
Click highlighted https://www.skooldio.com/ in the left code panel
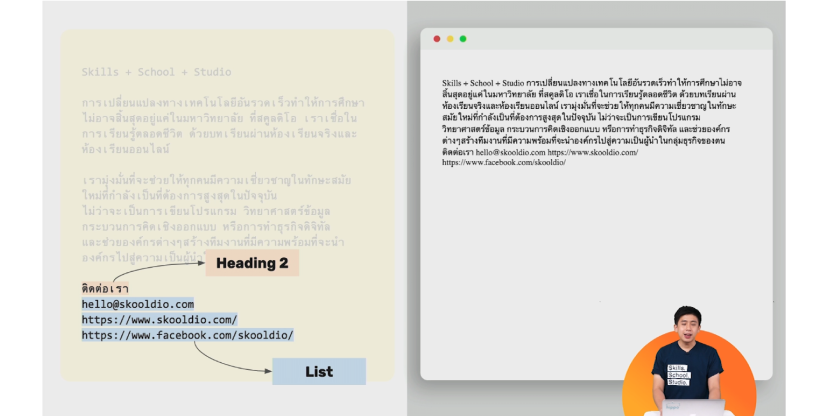[159, 320]
